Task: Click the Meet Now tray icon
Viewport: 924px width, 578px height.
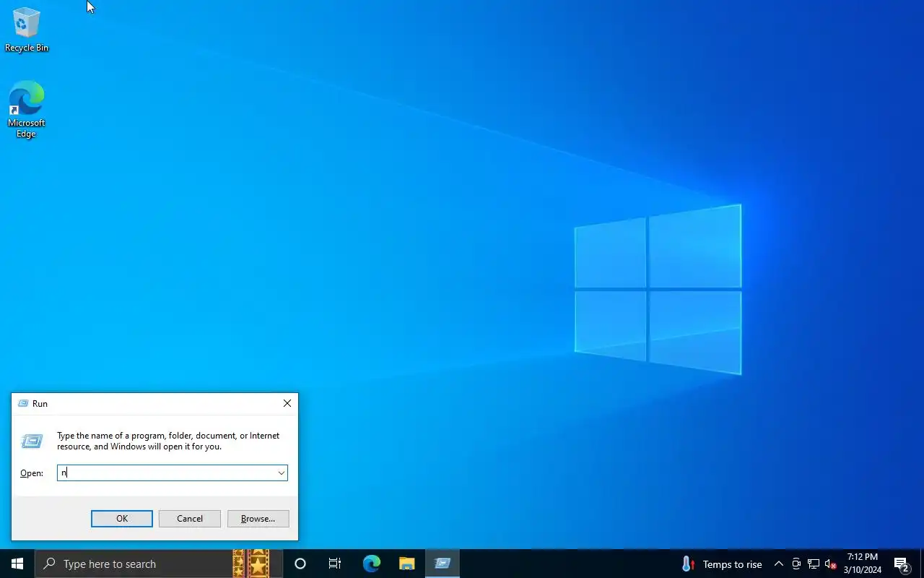Action: [796, 564]
